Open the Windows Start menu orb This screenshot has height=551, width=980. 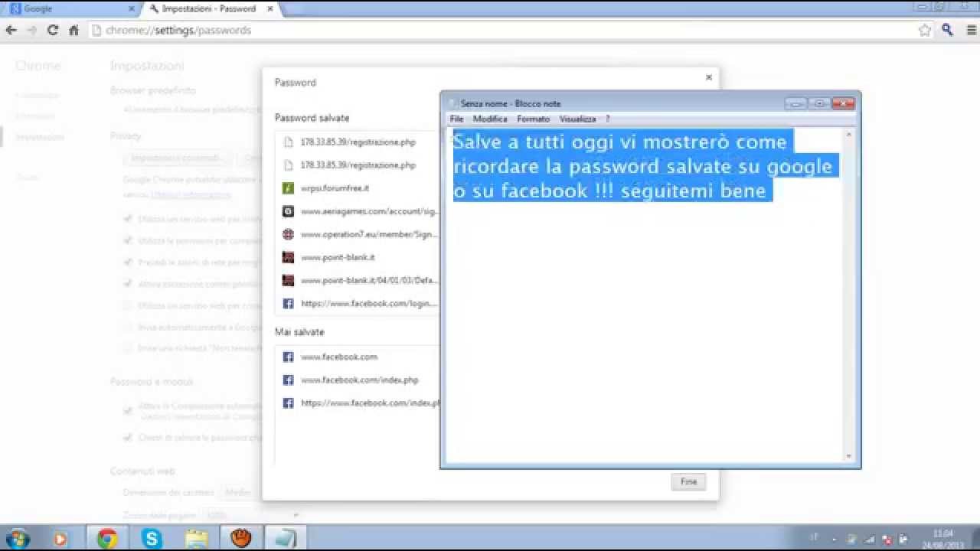coord(17,539)
